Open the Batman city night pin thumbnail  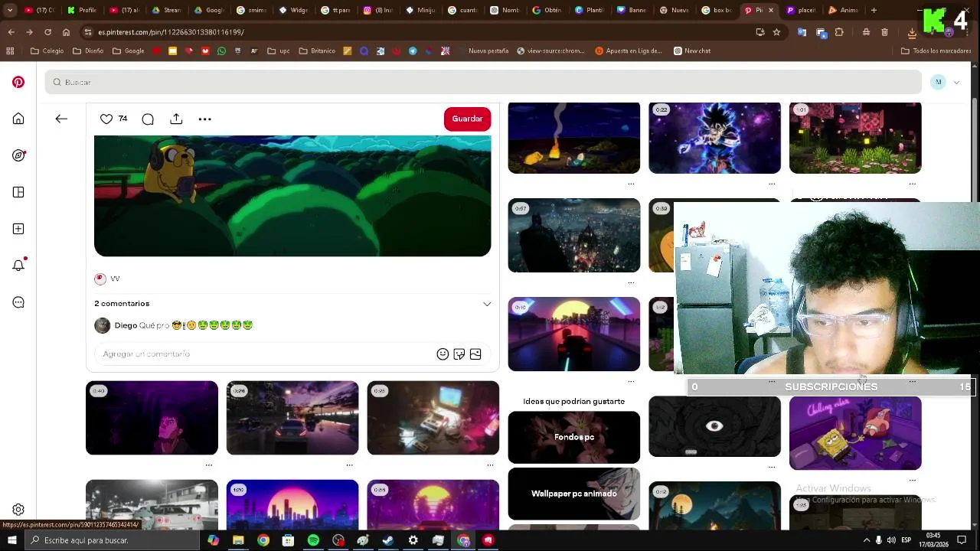[573, 236]
